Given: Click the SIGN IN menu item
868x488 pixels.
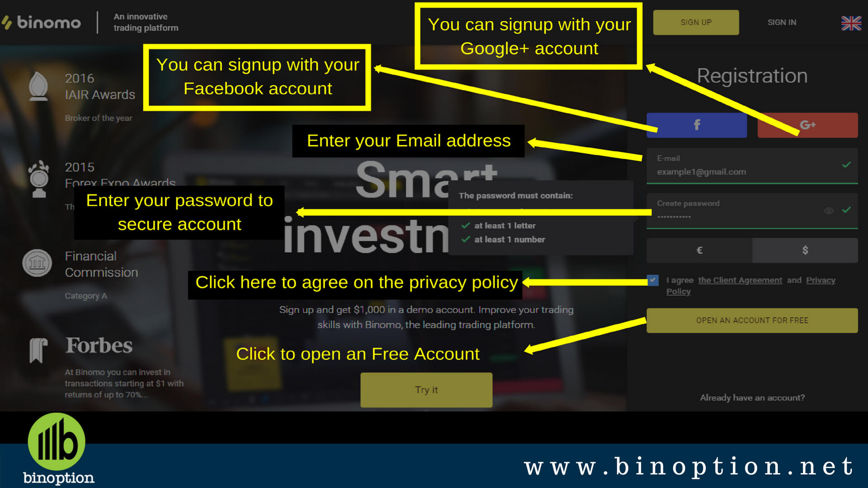Looking at the screenshot, I should pyautogui.click(x=782, y=21).
